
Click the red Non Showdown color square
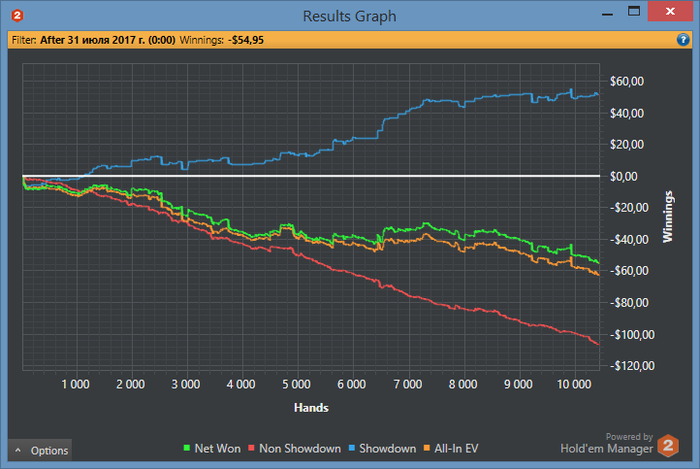[251, 448]
